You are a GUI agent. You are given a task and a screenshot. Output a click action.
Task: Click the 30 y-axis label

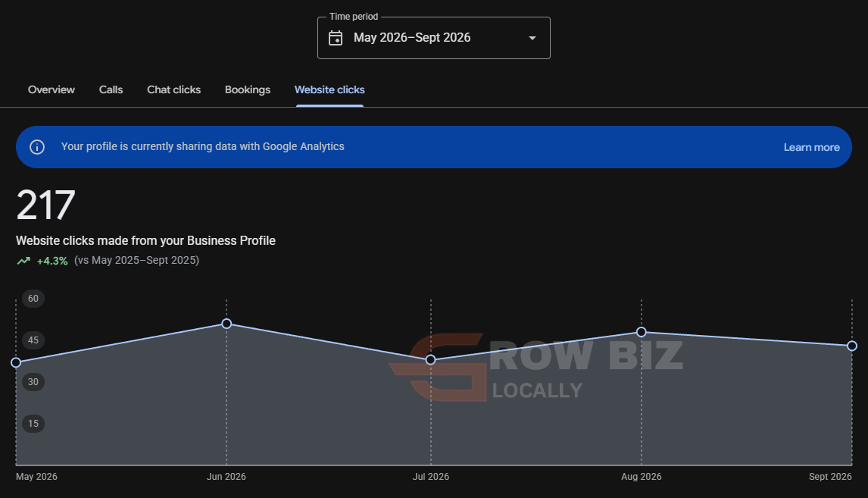point(33,382)
